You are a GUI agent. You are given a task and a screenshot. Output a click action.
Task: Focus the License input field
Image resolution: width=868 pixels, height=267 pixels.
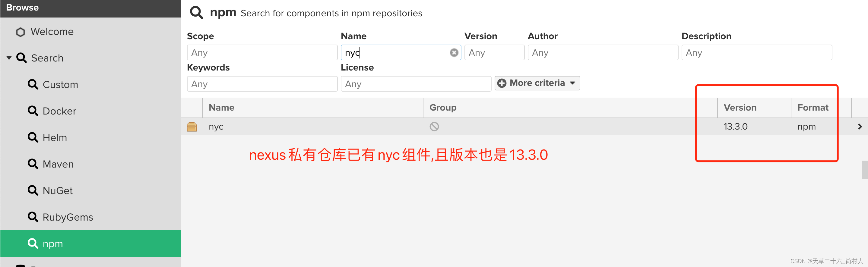click(416, 84)
